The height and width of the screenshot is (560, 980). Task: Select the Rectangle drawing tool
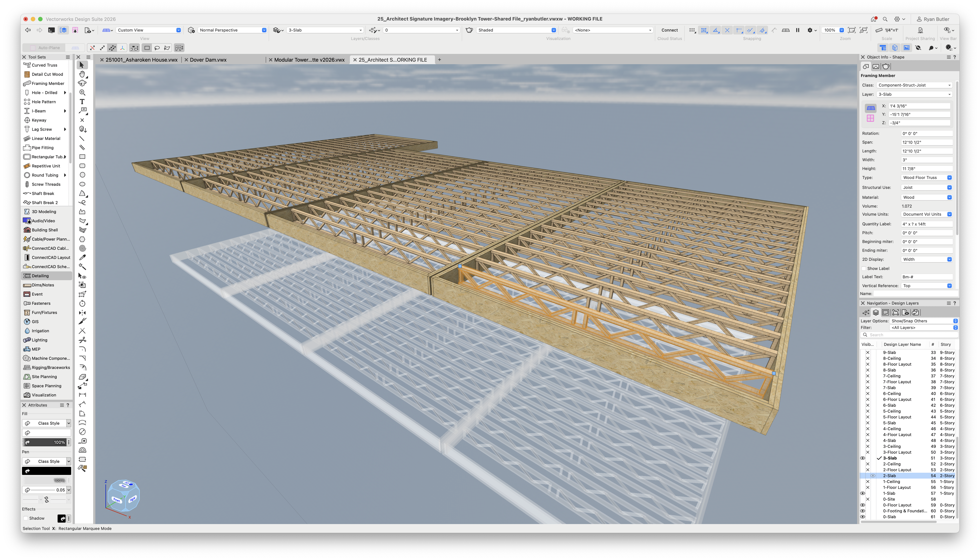coord(82,157)
